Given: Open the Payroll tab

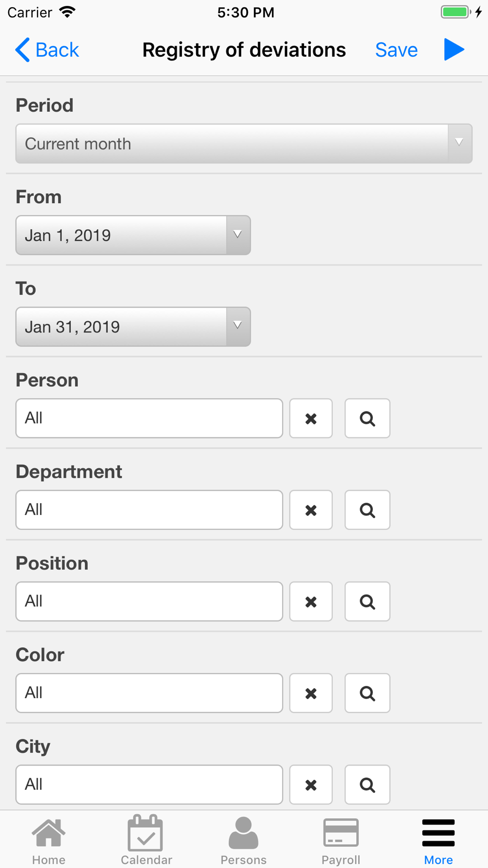Looking at the screenshot, I should click(x=341, y=840).
